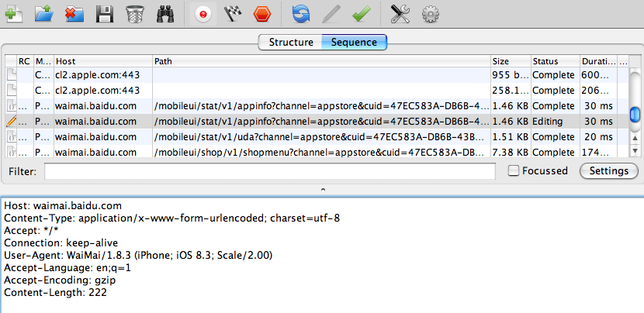
Task: Click the Content-Length: 222 header line
Action: pos(55,293)
